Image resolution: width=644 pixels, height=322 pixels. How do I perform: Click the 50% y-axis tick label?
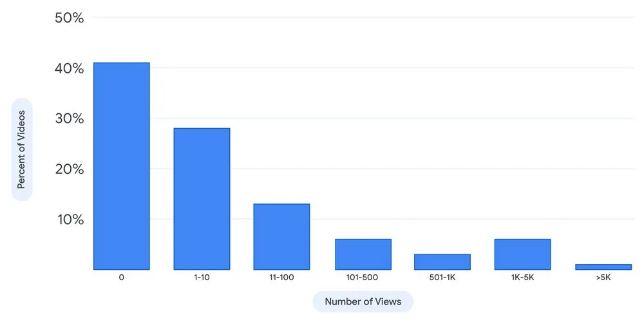pyautogui.click(x=70, y=17)
